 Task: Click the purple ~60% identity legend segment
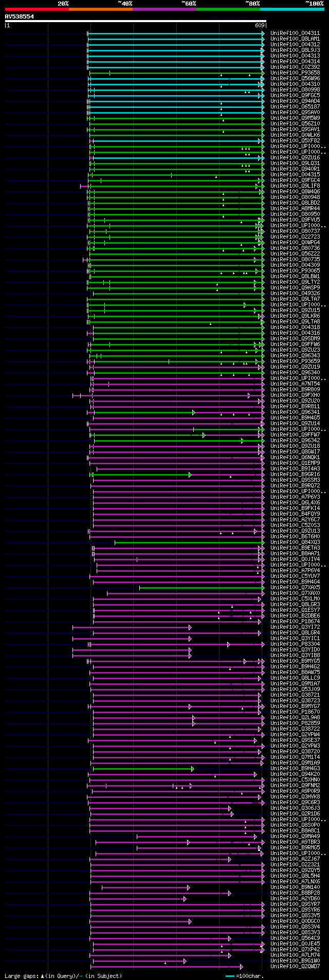pos(164,9)
